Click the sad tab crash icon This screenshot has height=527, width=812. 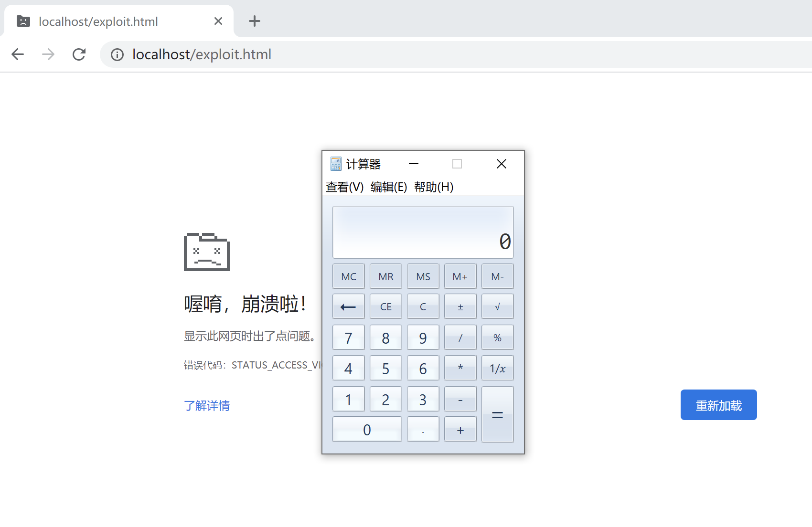click(207, 252)
